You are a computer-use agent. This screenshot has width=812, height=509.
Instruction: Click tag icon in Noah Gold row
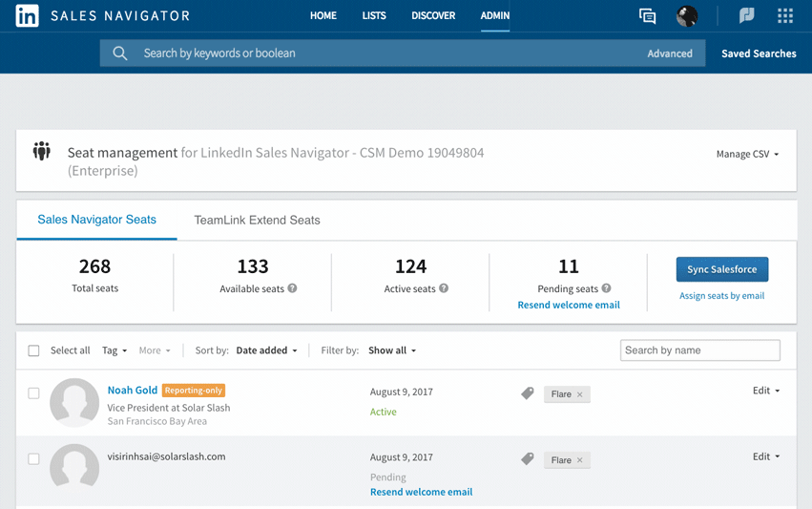(x=527, y=393)
